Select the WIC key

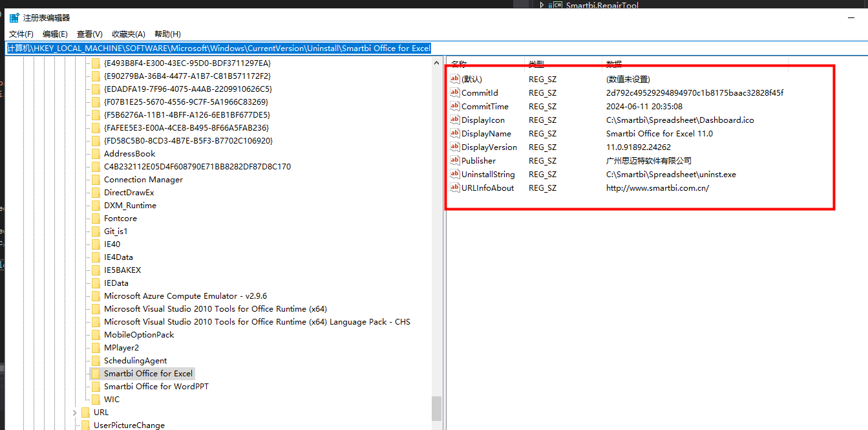[112, 400]
